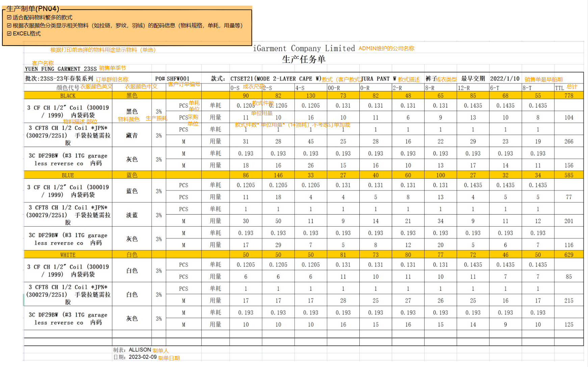This screenshot has width=588, height=367.
Task: Select the BLACK color group row label
Action: 68,96
